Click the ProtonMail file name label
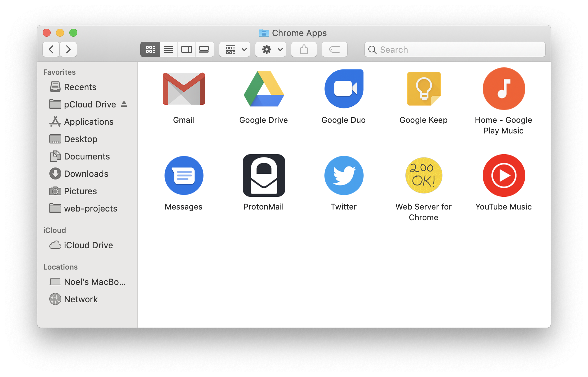Screen dimensions: 588x377 [x=264, y=207]
